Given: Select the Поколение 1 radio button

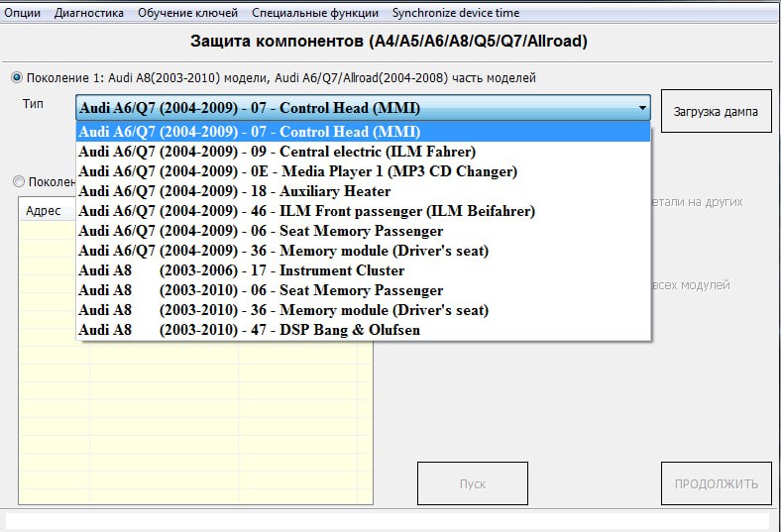Looking at the screenshot, I should [x=17, y=77].
